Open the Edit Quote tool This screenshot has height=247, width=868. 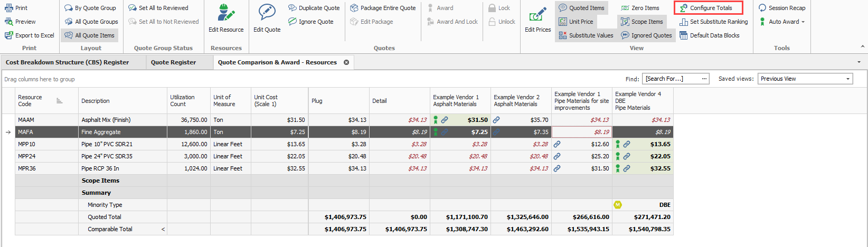click(267, 18)
